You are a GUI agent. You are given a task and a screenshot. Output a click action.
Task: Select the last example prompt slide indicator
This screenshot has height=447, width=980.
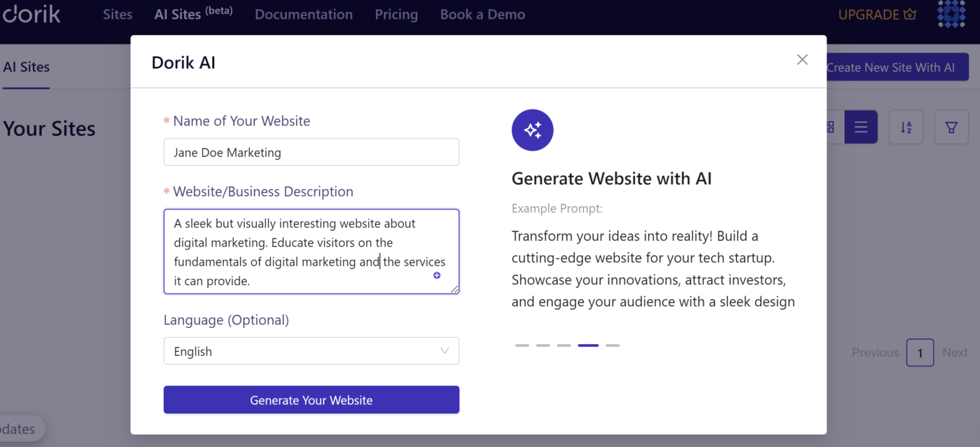point(612,345)
